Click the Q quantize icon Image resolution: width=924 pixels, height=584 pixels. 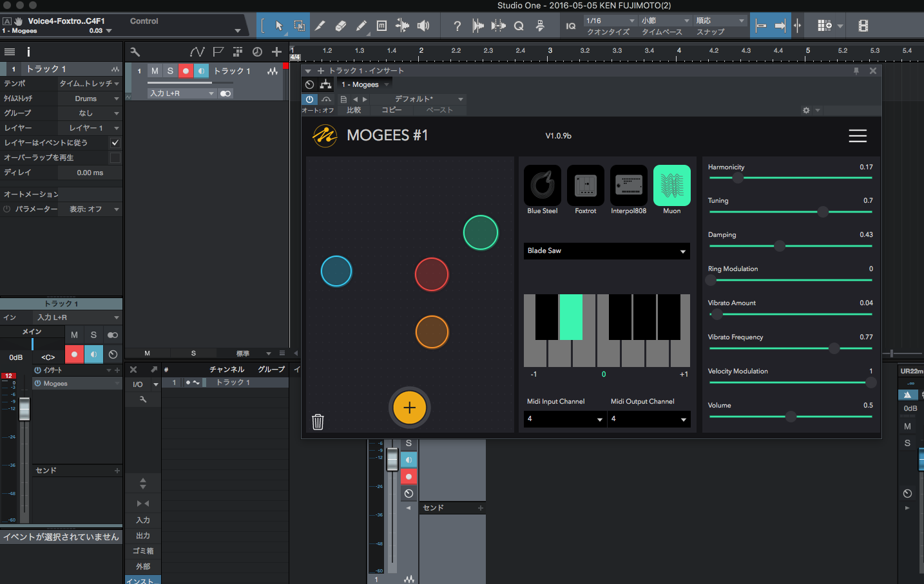coord(519,26)
